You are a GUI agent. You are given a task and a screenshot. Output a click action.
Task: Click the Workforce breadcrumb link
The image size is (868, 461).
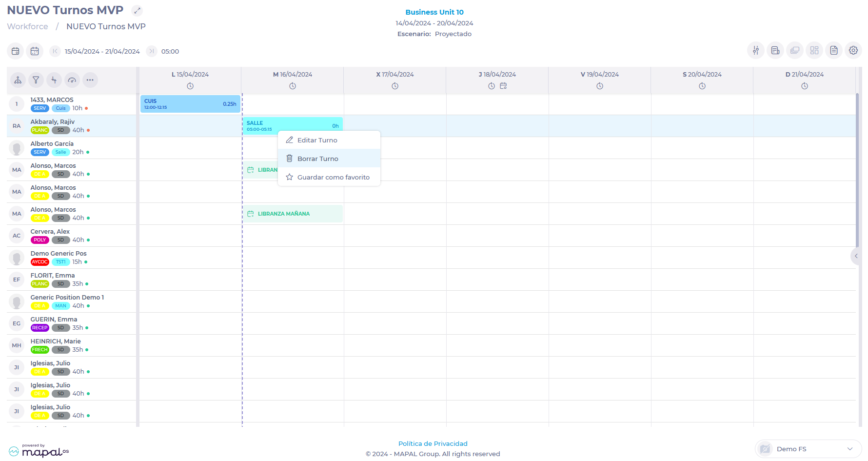pos(27,26)
